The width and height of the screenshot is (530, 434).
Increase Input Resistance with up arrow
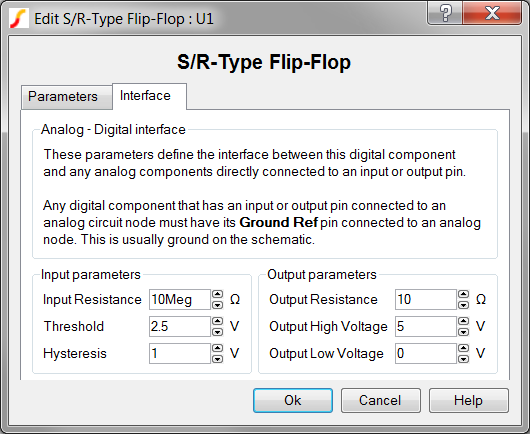click(x=217, y=294)
